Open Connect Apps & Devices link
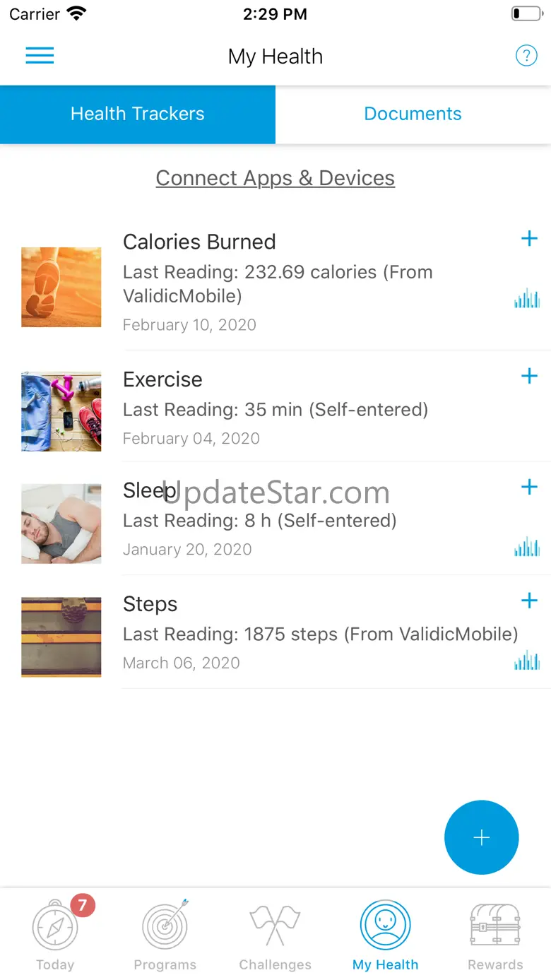This screenshot has height=980, width=551. pyautogui.click(x=275, y=178)
